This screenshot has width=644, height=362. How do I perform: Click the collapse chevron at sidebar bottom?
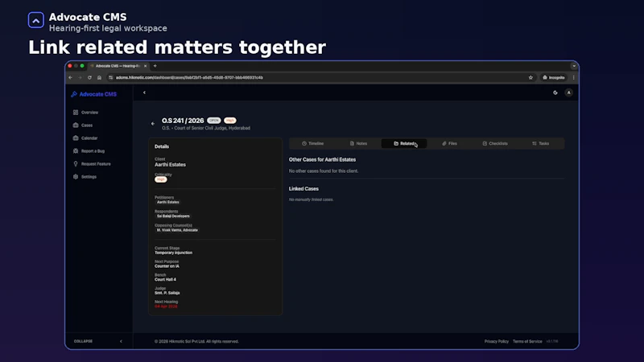pos(121,341)
